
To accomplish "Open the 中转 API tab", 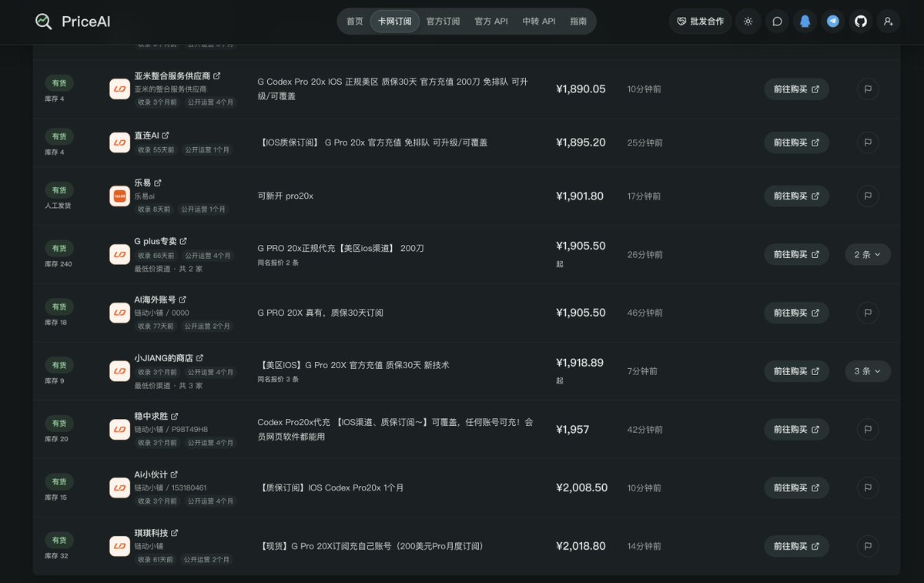I will pyautogui.click(x=539, y=22).
